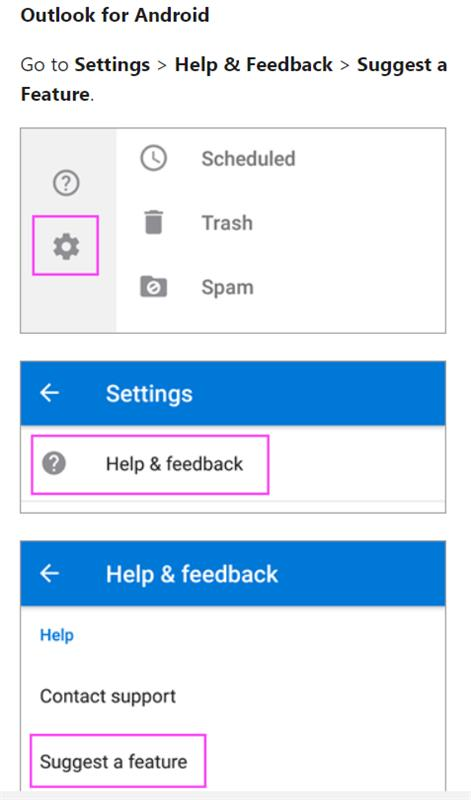Open the Scheduled folder label
The image size is (471, 800).
coord(249,159)
